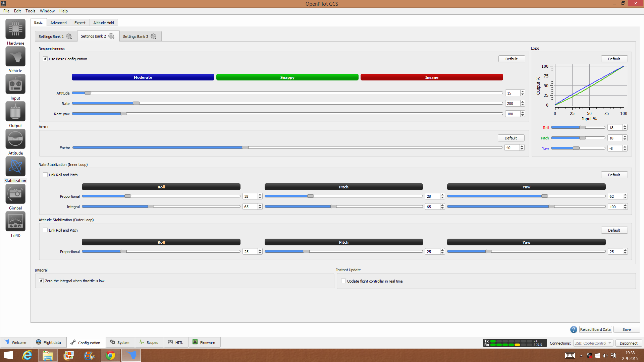
Task: Open the Hardware configuration panel
Action: click(x=15, y=29)
